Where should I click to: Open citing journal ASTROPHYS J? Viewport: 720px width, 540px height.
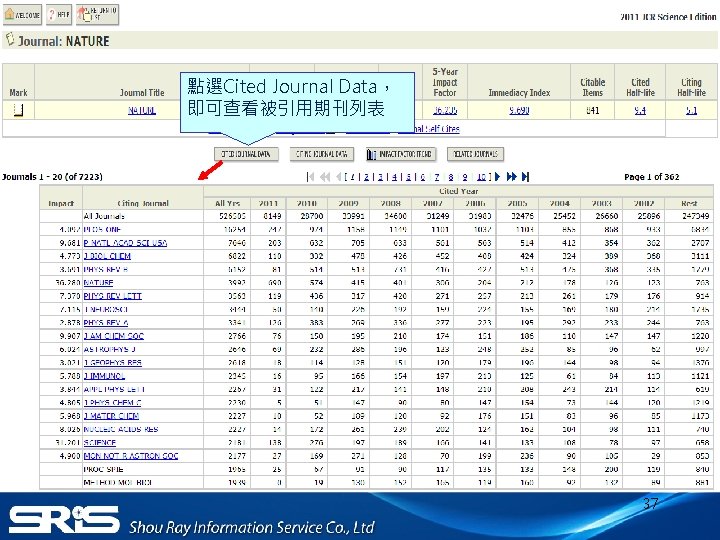pyautogui.click(x=109, y=349)
